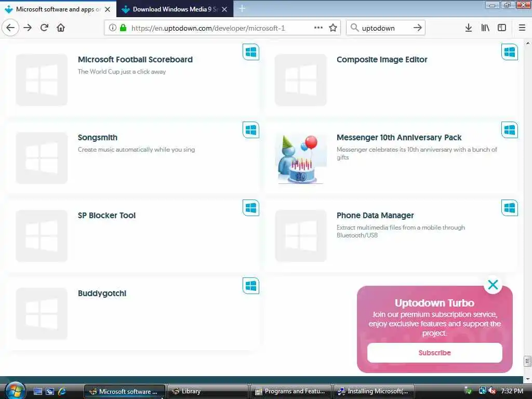
Task: Open Phone Data Manager link
Action: (x=375, y=216)
